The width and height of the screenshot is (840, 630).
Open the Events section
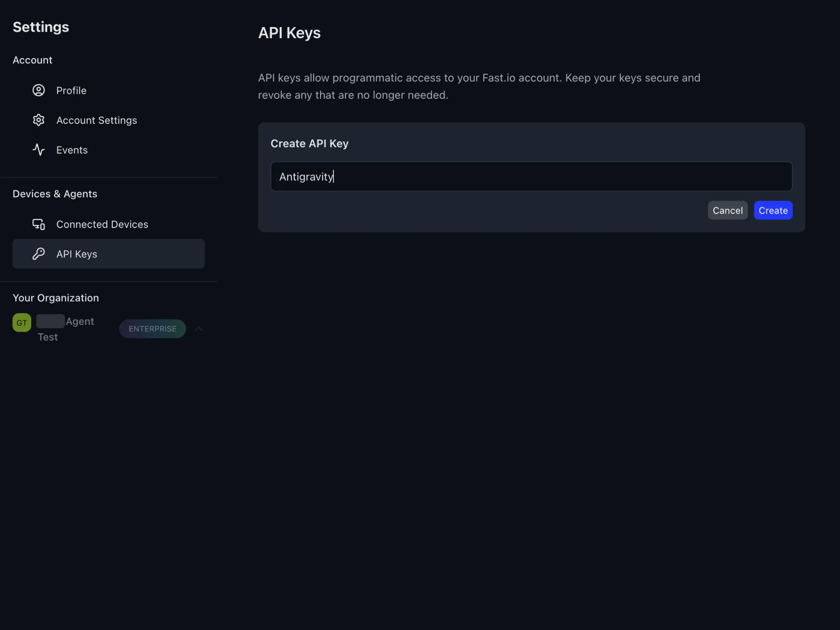(72, 150)
